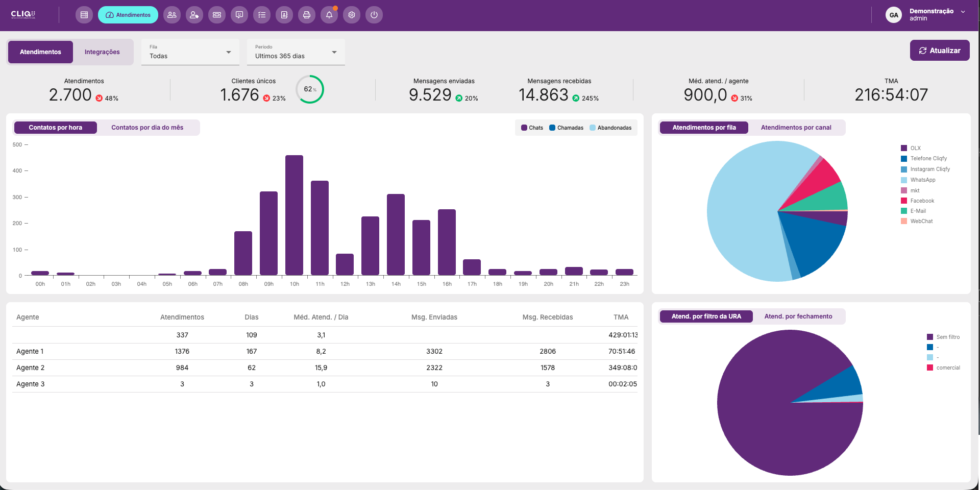This screenshot has height=490, width=980.
Task: Toggle Chats series in chart legend
Action: [x=532, y=128]
